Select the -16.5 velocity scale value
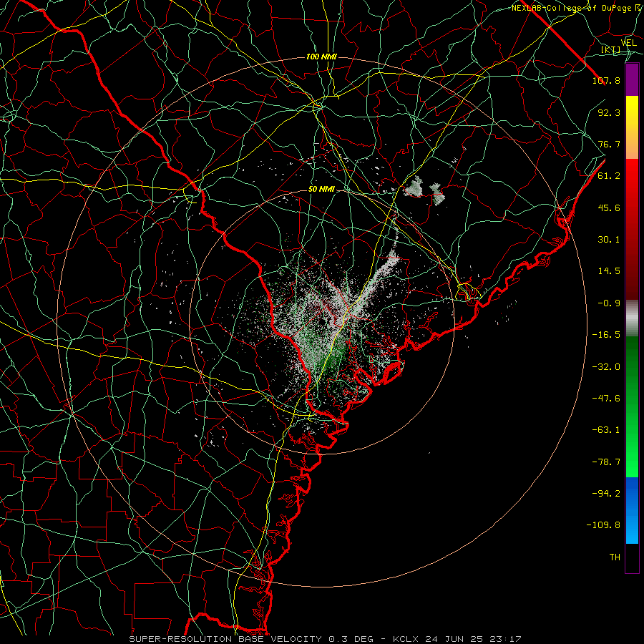This screenshot has width=644, height=644. click(x=606, y=335)
